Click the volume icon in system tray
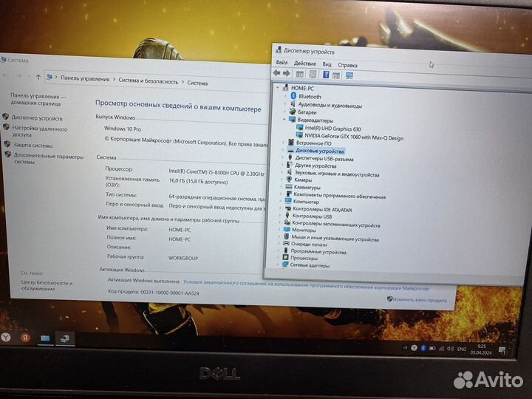Viewport: 532px width, 399px height. point(450,349)
